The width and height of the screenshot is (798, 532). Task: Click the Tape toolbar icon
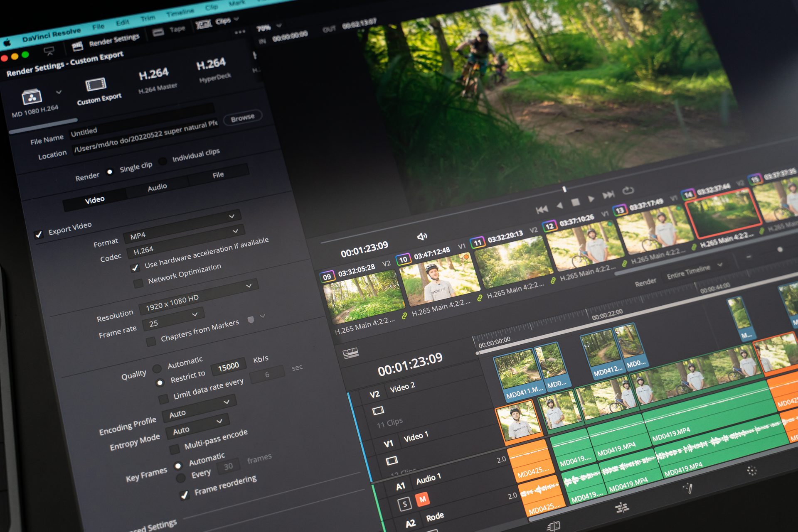(158, 32)
